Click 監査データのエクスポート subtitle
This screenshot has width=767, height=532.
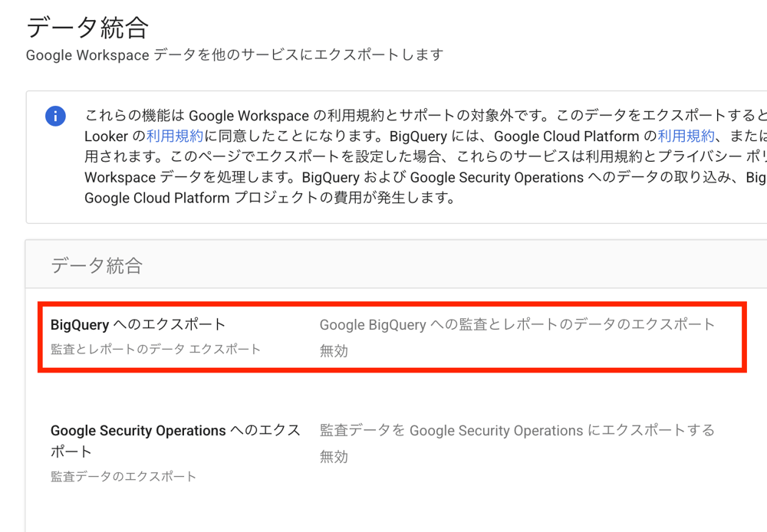123,476
